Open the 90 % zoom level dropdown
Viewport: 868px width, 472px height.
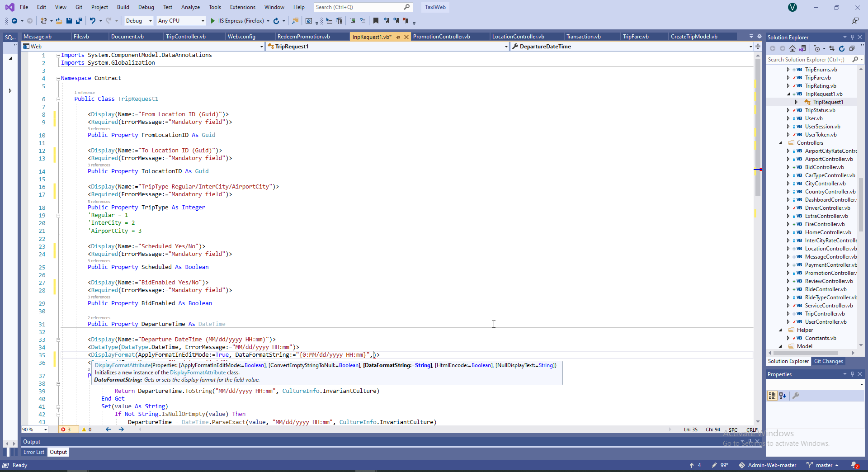coord(35,430)
